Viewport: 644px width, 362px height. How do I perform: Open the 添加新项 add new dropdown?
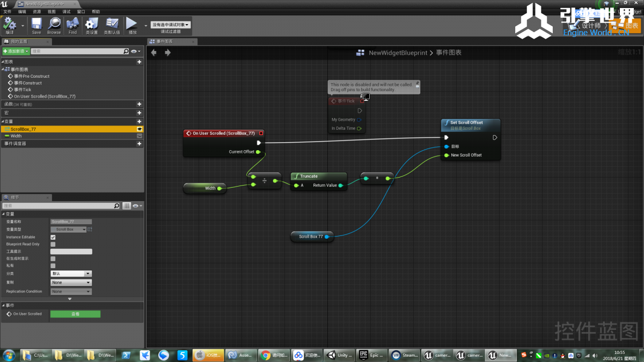pos(16,51)
